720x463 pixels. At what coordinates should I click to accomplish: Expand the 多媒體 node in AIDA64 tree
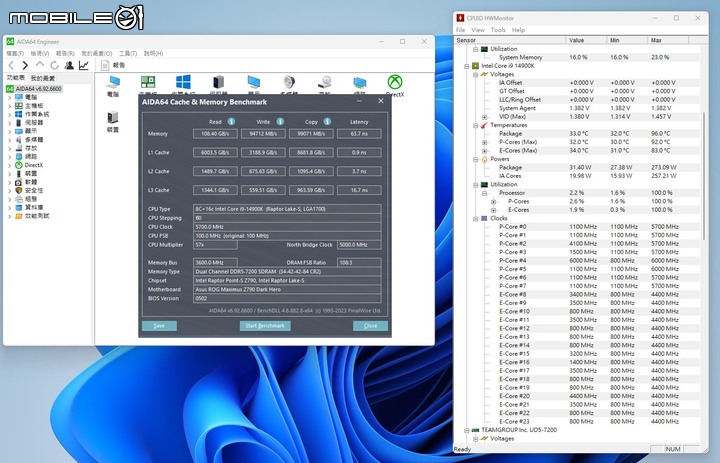[x=10, y=140]
